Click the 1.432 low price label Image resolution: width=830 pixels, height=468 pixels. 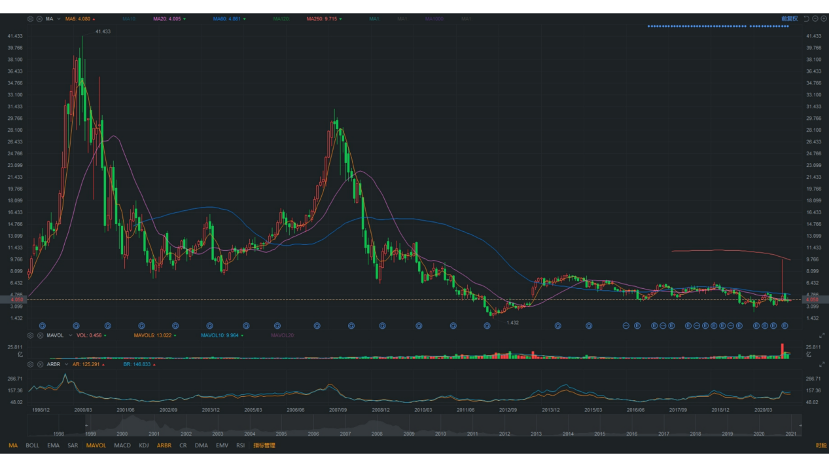pos(512,322)
